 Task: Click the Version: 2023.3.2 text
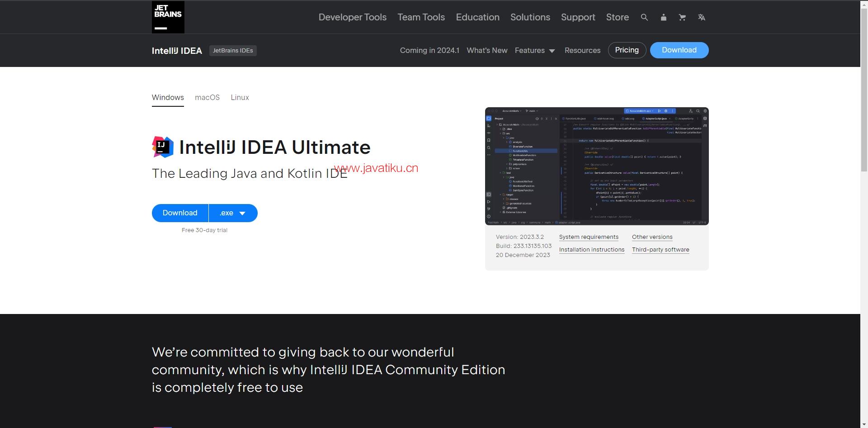coord(519,237)
